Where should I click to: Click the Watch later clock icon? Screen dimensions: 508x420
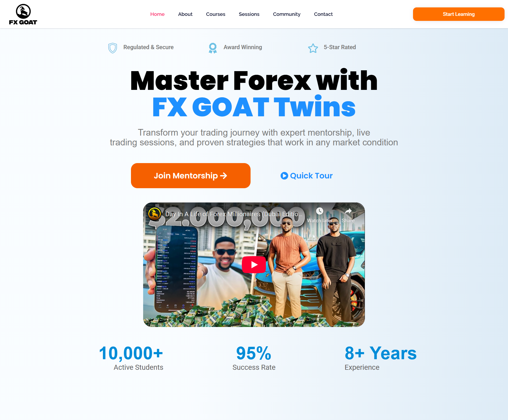(x=320, y=211)
